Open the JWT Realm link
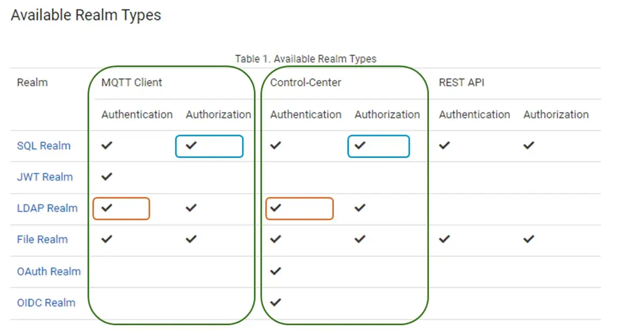 (45, 177)
